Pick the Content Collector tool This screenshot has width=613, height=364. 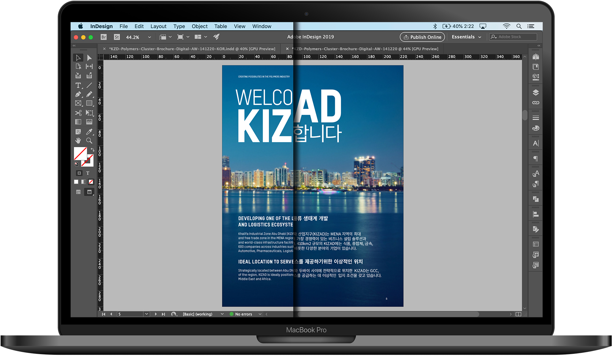click(78, 76)
